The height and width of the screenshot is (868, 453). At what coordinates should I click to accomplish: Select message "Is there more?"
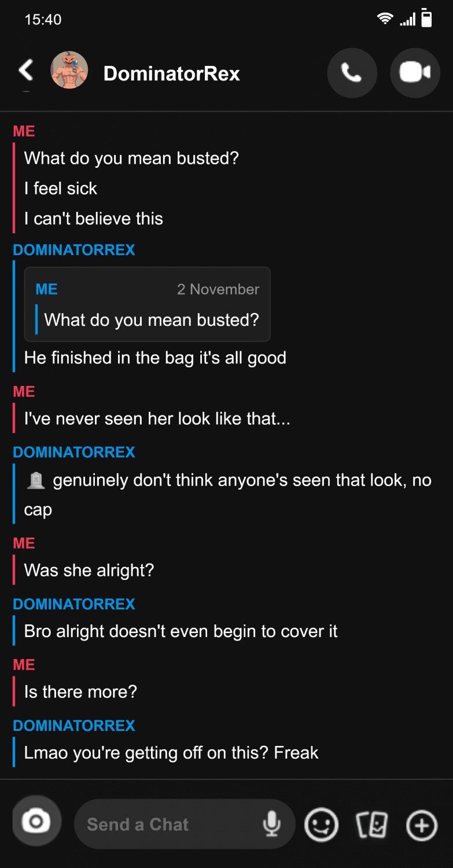pyautogui.click(x=80, y=692)
